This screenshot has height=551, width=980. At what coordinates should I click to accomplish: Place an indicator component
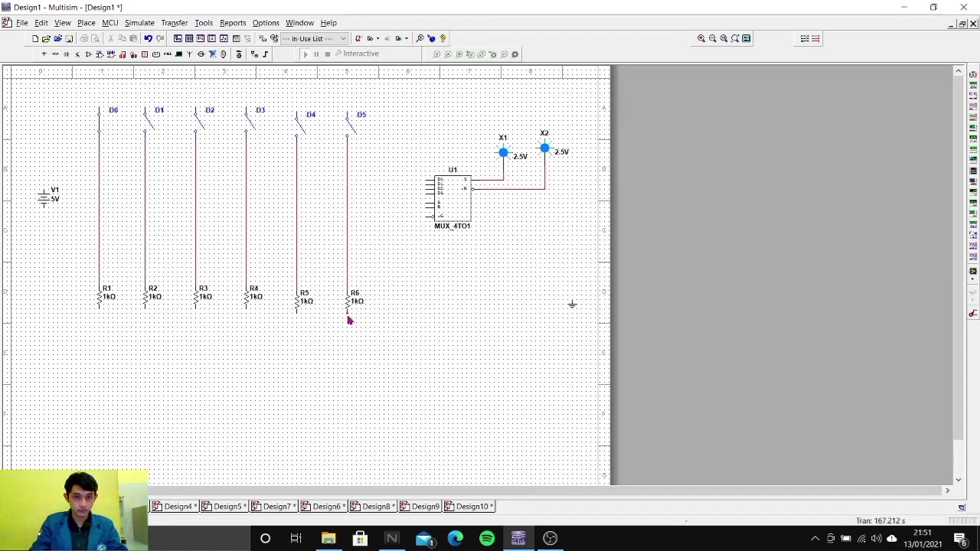tap(145, 54)
